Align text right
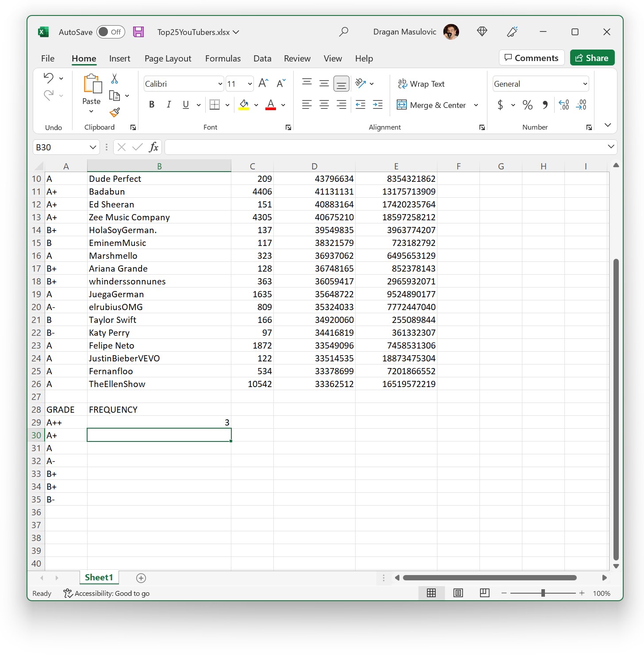Image resolution: width=644 pixels, height=656 pixels. point(341,104)
